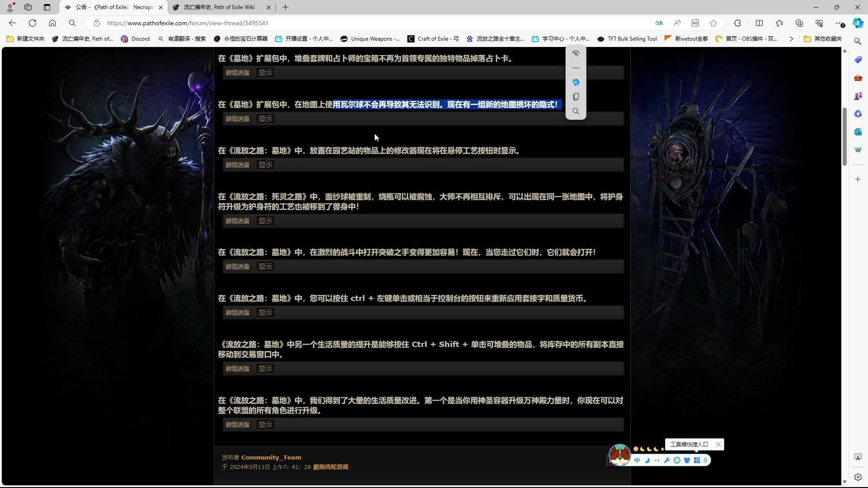Viewport: 868px width, 488px height.
Task: Open the Community_Team poster profile link
Action: point(271,457)
